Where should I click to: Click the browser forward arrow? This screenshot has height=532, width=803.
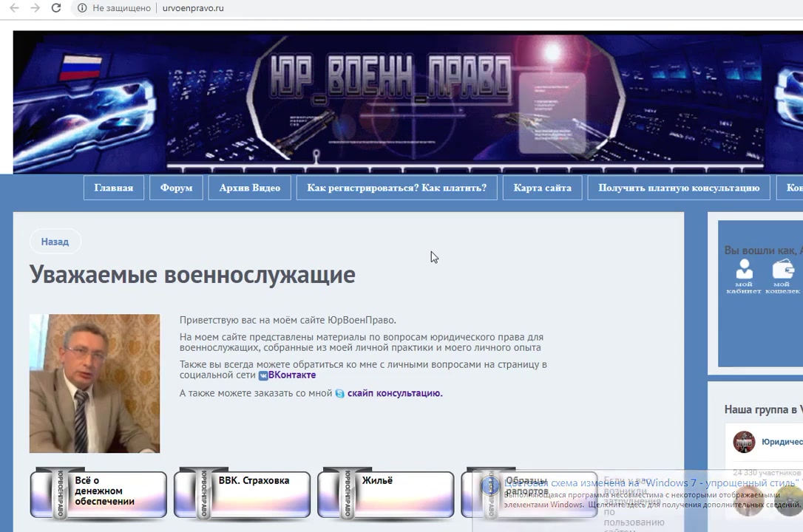coord(35,8)
